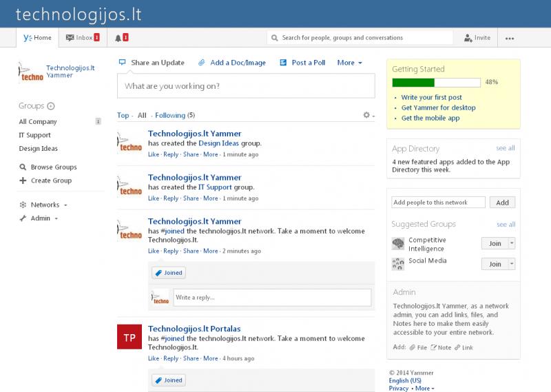Open the three-dots overflow menu

click(510, 39)
